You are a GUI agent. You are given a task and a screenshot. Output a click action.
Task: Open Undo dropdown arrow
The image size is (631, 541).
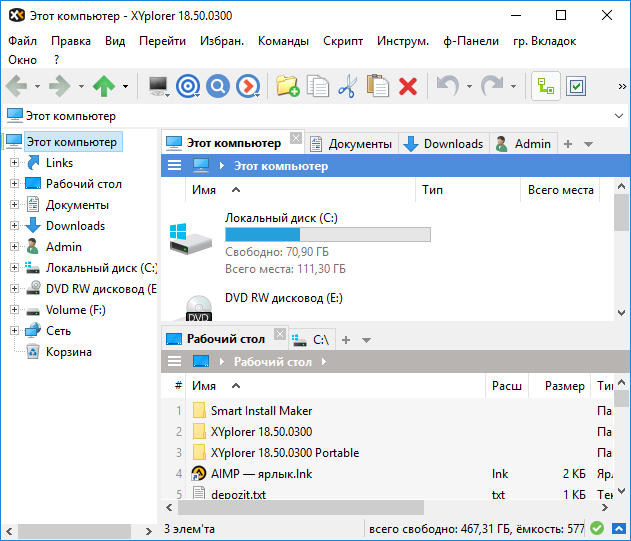469,86
